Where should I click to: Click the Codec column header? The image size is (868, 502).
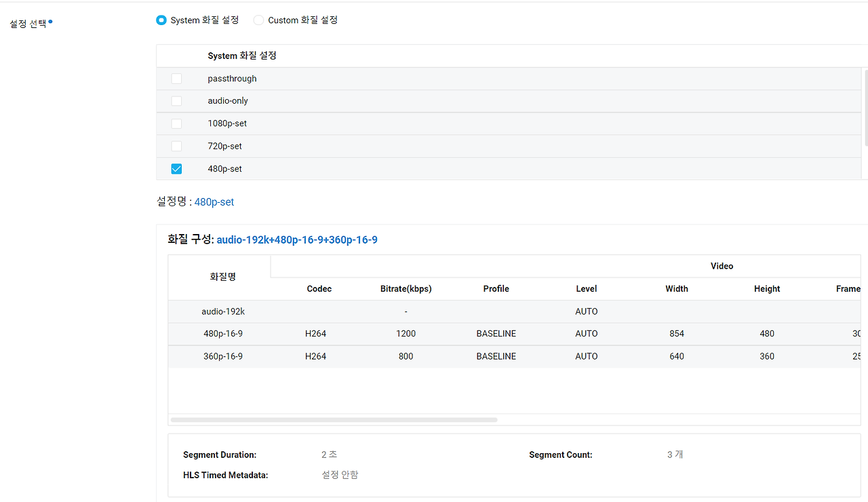coord(319,289)
